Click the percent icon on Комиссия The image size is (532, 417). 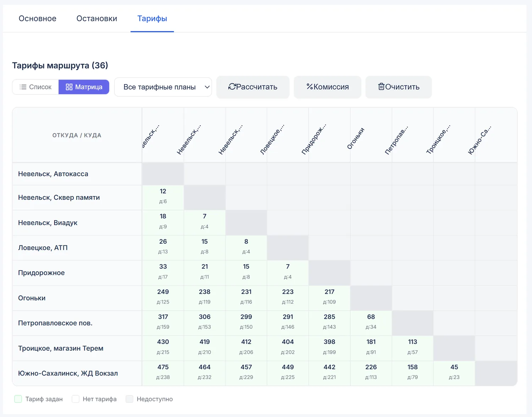click(x=310, y=87)
